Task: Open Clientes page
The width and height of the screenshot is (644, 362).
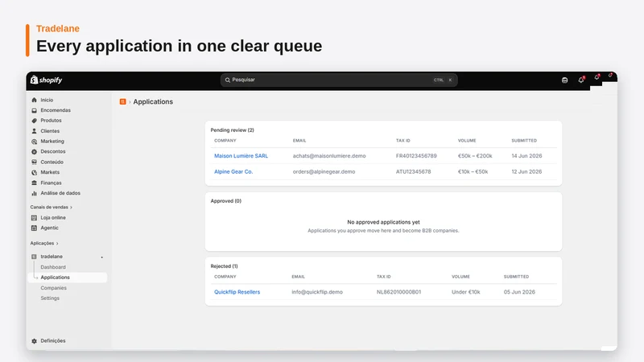Action: pos(50,131)
